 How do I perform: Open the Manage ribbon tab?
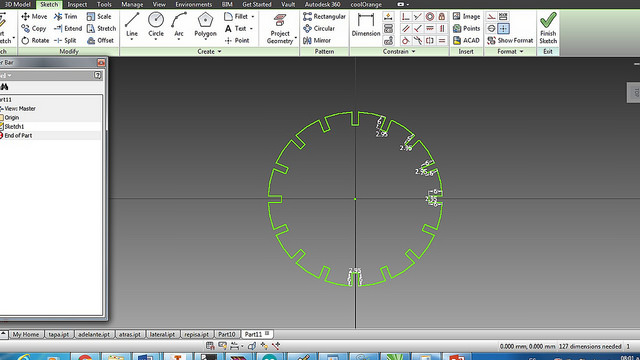(132, 4)
